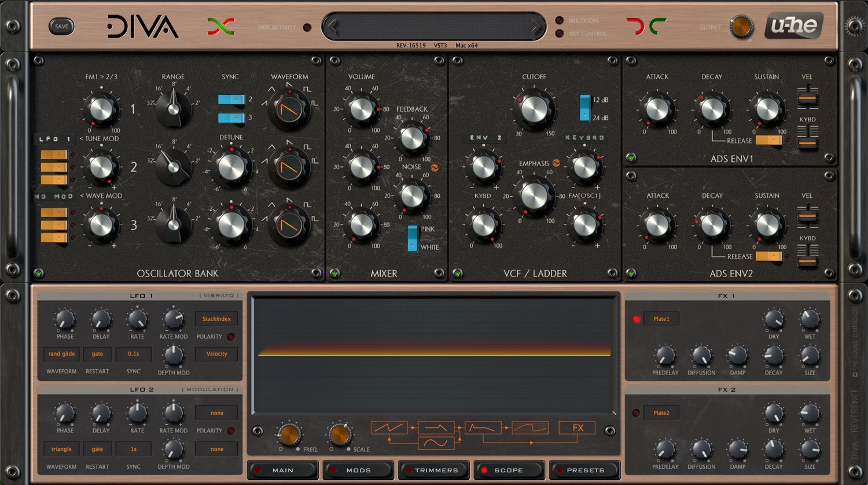This screenshot has width=868, height=485.
Task: Open LFO 2 restart dropdown showing gate
Action: click(x=97, y=449)
